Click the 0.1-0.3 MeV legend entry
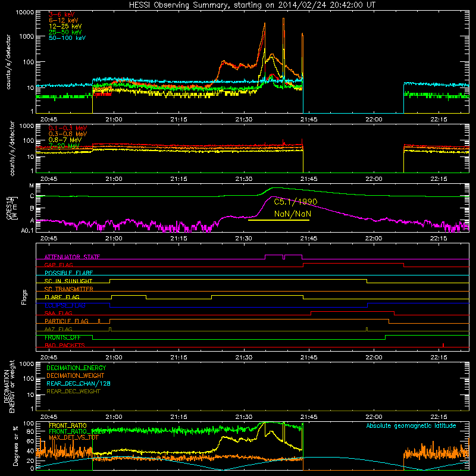Screen dimensions: 476x476 point(68,128)
